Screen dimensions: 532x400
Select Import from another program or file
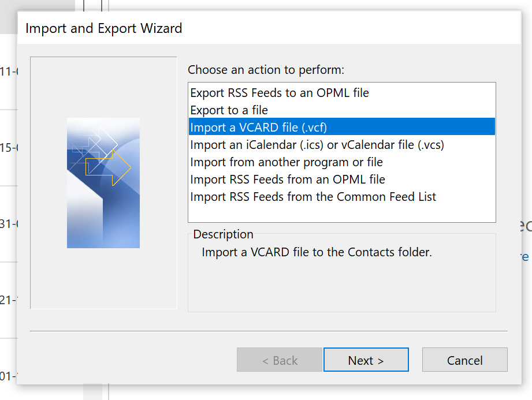287,162
